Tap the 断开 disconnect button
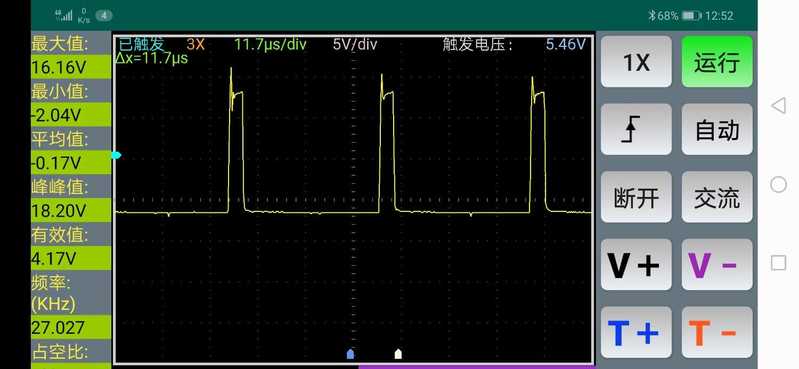799x369 pixels. pos(636,197)
